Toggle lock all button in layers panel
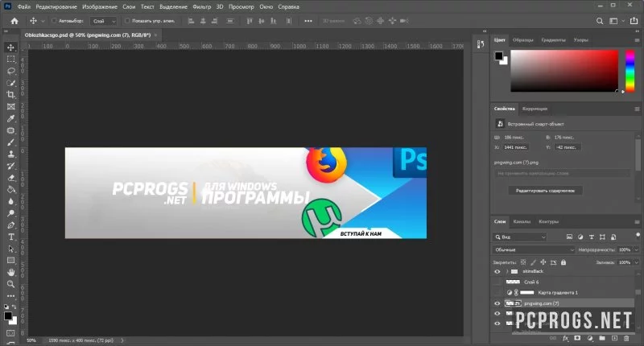This screenshot has height=346, width=644. 563,262
